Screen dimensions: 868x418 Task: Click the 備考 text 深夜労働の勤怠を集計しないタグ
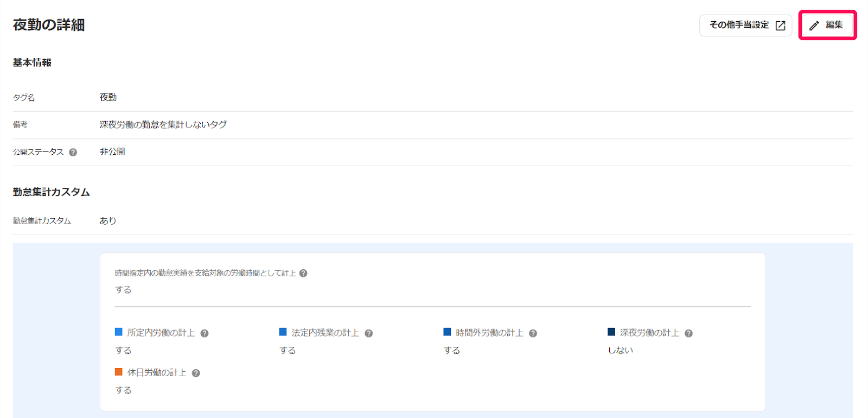[163, 124]
